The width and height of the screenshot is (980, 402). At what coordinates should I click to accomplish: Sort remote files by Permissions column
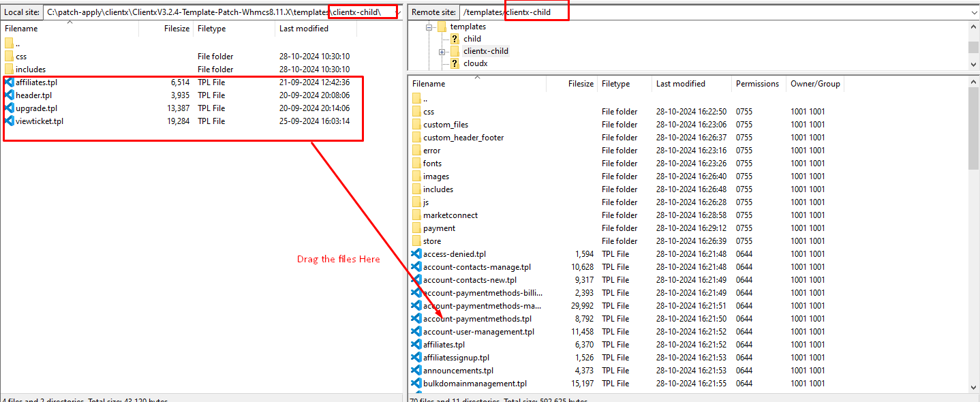756,84
